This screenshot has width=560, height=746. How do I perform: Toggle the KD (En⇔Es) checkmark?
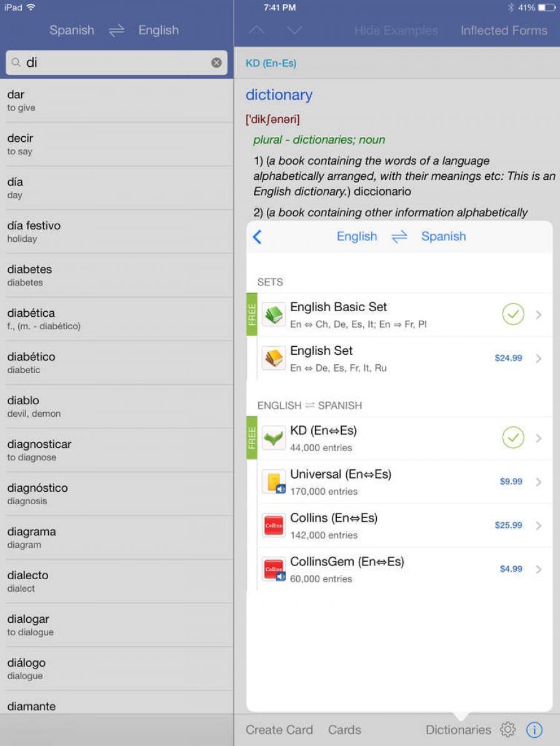tap(513, 438)
